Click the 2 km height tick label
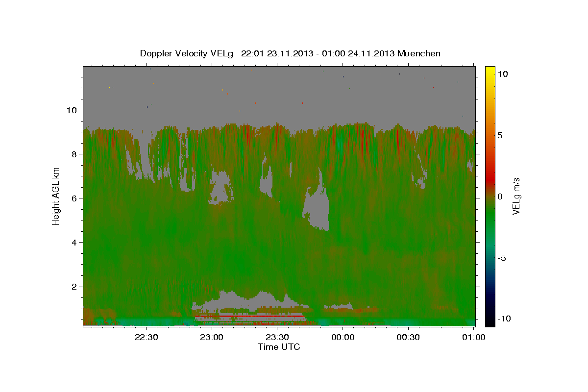The height and width of the screenshot is (392, 588). (75, 287)
